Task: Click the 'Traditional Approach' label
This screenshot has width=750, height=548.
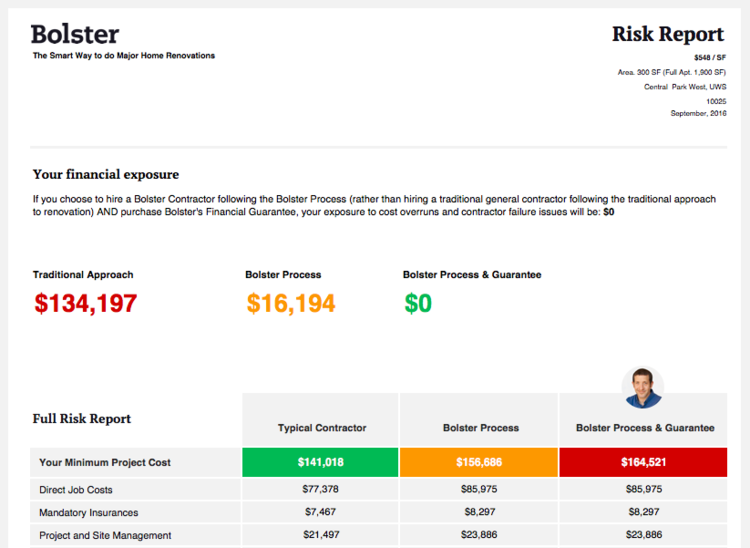Action: (x=83, y=274)
